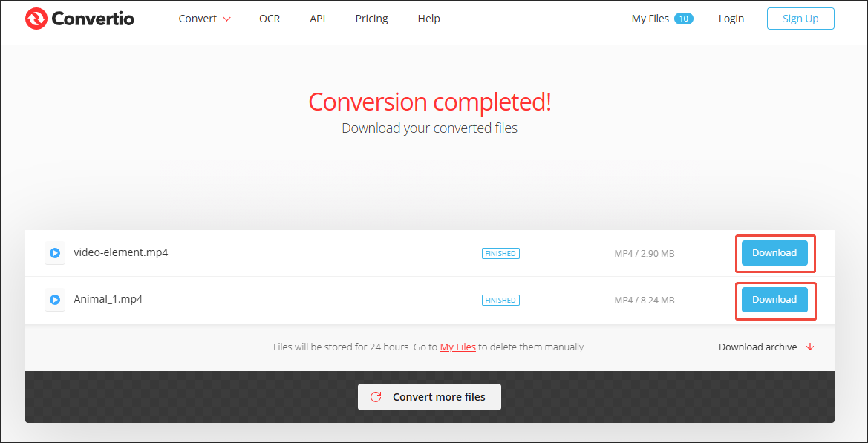Click the FINISHED status badge for Animal_1.mp4

point(500,300)
